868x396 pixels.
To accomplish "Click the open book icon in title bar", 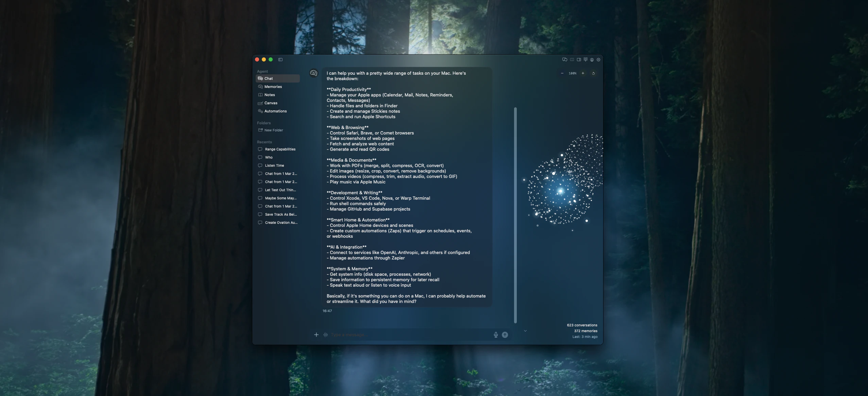I will pyautogui.click(x=572, y=59).
